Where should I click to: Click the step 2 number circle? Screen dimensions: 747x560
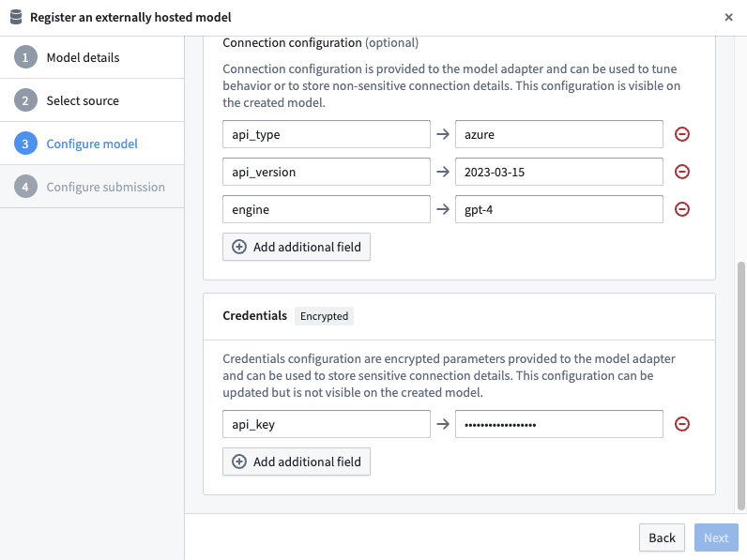pos(25,100)
